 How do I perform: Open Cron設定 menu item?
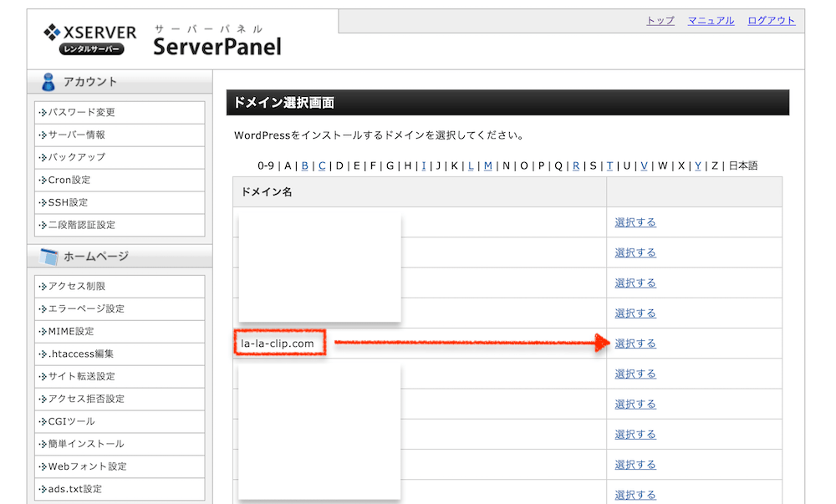(120, 180)
